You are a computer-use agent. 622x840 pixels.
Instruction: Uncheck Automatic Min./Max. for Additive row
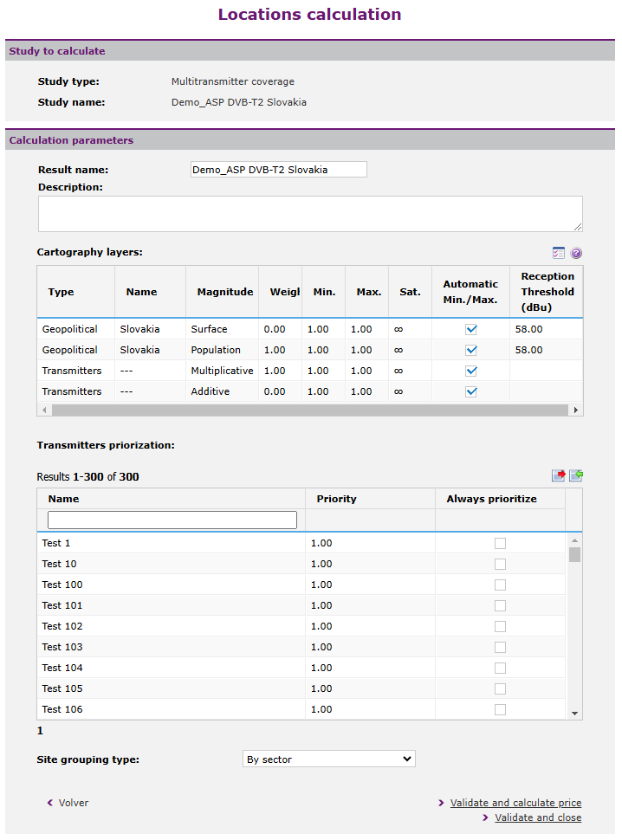[x=471, y=391]
